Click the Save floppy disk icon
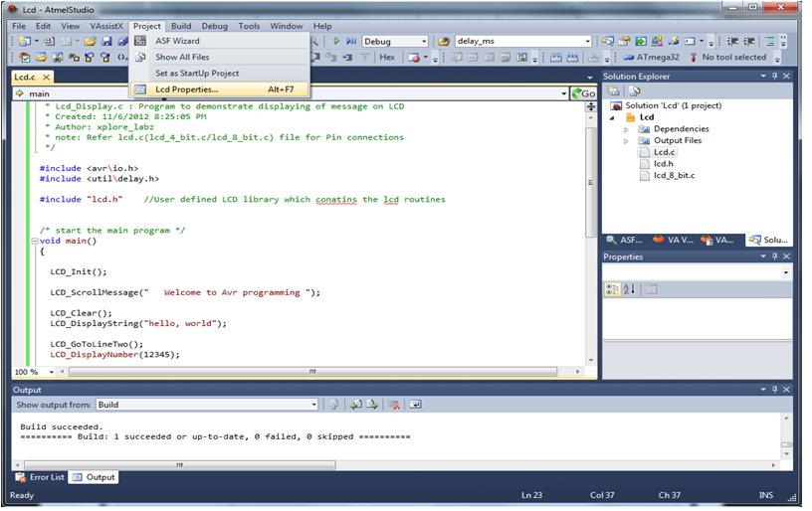The width and height of the screenshot is (812, 511). [106, 41]
